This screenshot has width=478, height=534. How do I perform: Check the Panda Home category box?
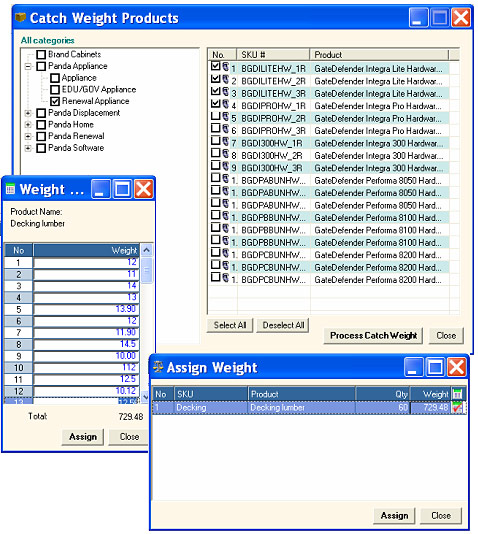click(41, 125)
